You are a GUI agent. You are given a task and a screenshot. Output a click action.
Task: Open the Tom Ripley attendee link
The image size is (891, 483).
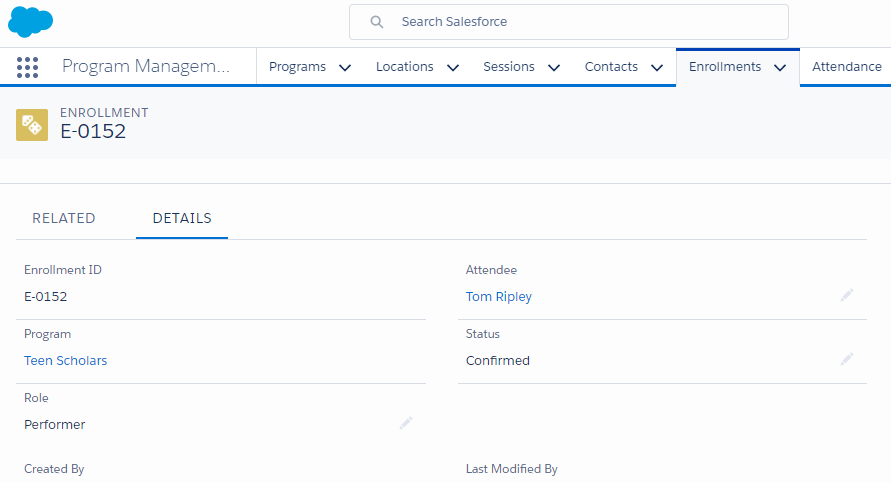(499, 297)
